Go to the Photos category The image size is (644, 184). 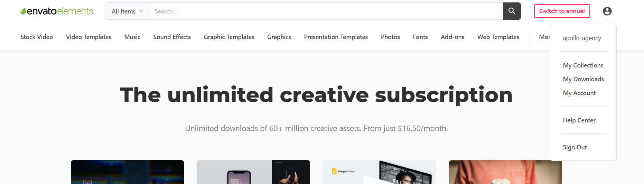(x=390, y=37)
